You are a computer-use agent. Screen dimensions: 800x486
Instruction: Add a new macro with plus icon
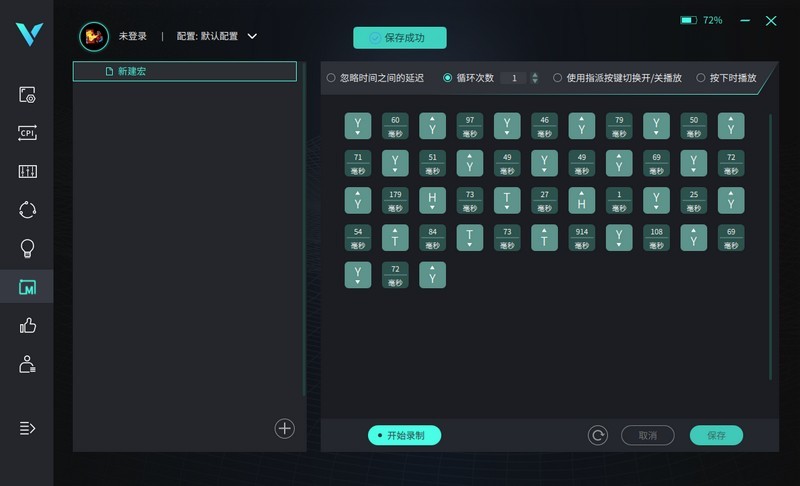pyautogui.click(x=285, y=428)
